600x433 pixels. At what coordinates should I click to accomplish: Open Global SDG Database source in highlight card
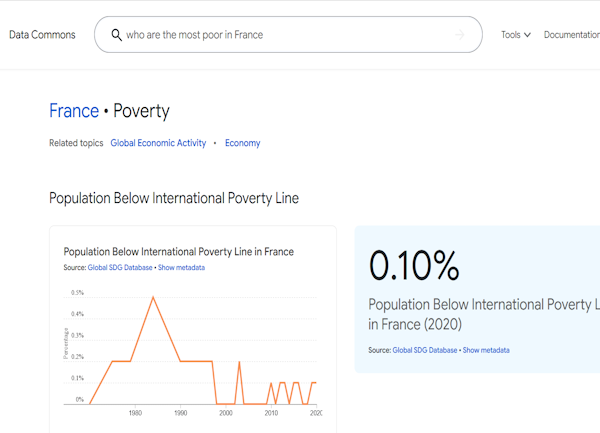[425, 350]
